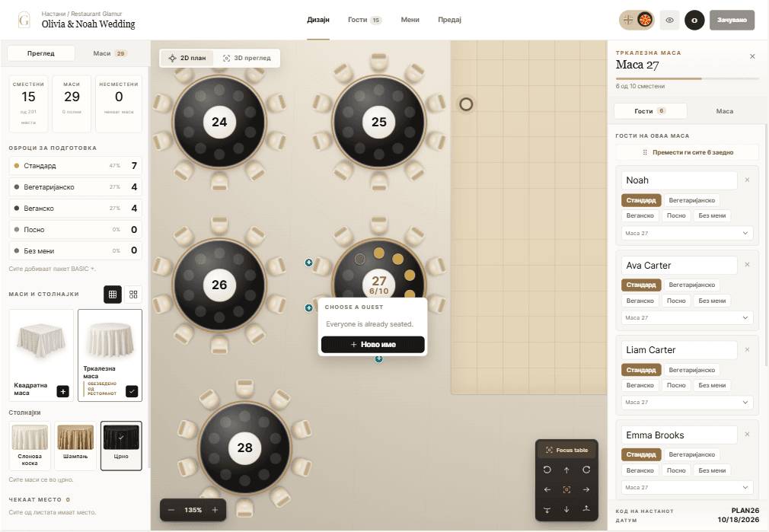Click the 'Focus table' button
Viewport: 769px width, 532px height.
[566, 450]
